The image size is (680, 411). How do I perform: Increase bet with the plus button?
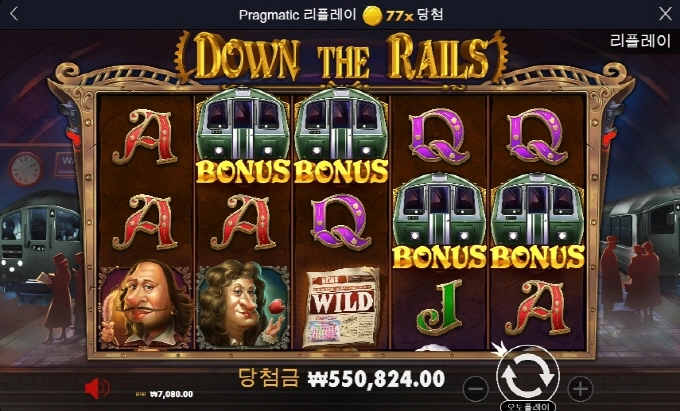tap(580, 388)
